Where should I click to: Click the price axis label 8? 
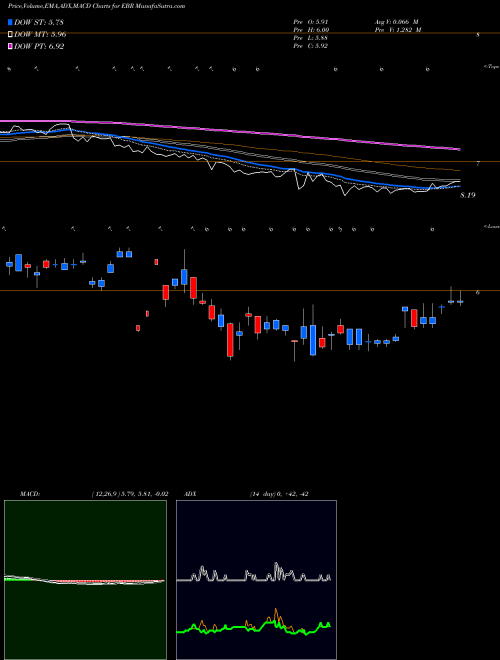[478, 35]
